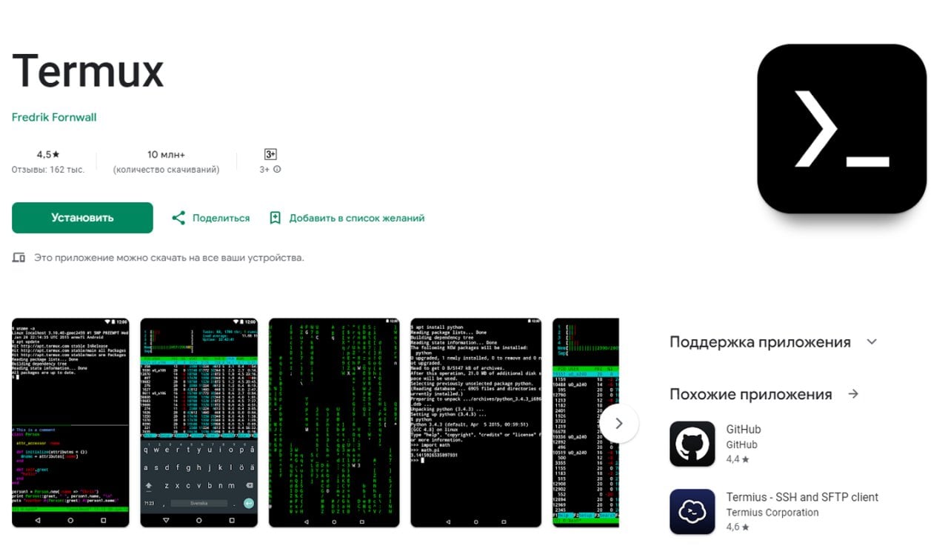The width and height of the screenshot is (948, 560).
Task: Click the multi-device availability icon
Action: click(18, 257)
